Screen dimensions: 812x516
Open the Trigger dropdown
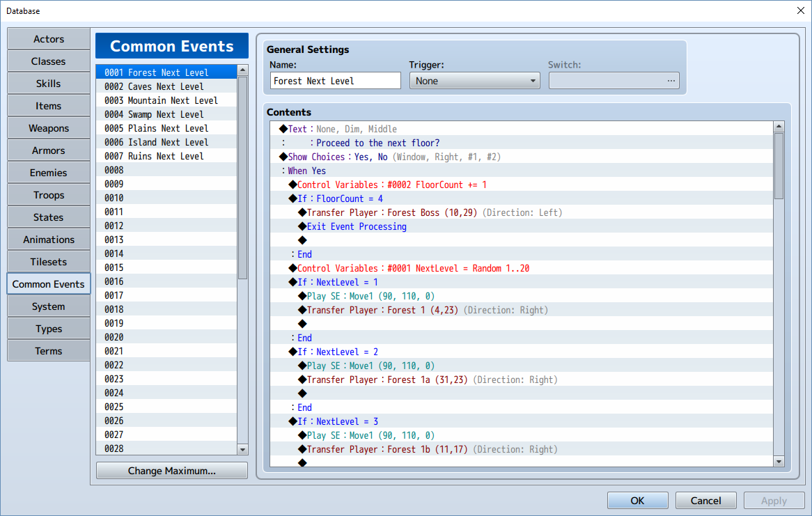pyautogui.click(x=475, y=81)
